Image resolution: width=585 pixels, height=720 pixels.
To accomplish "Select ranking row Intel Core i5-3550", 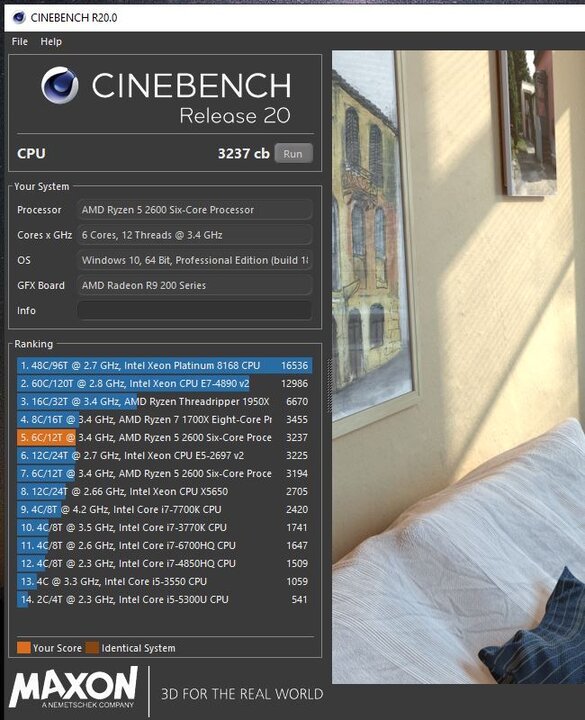I will (x=164, y=581).
